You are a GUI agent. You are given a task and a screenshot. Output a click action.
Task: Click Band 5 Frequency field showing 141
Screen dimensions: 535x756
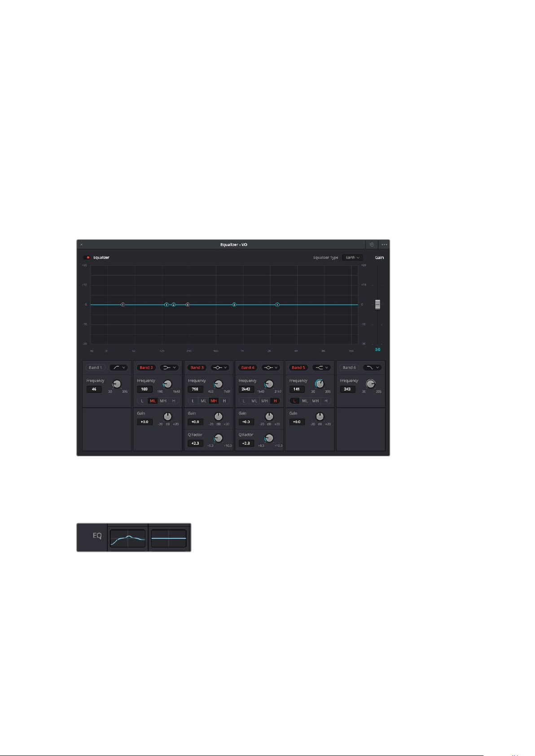(297, 389)
